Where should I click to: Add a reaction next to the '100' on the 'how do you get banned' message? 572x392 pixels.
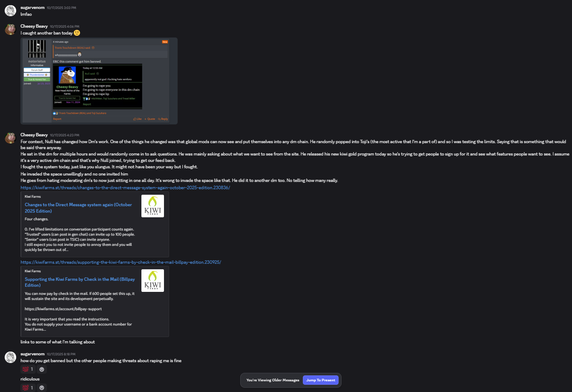42,369
